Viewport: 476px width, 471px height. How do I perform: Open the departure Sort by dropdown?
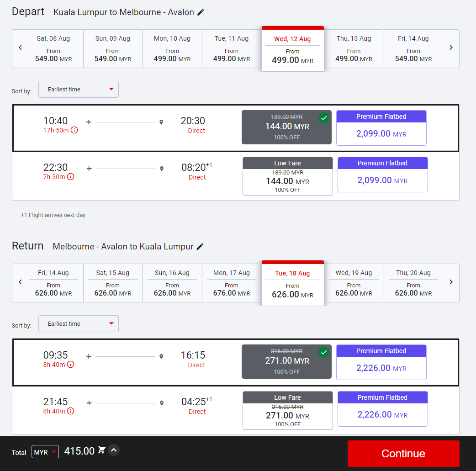79,90
